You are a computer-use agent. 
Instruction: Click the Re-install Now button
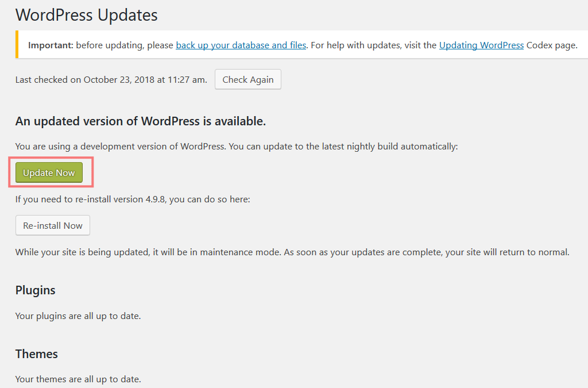(52, 225)
